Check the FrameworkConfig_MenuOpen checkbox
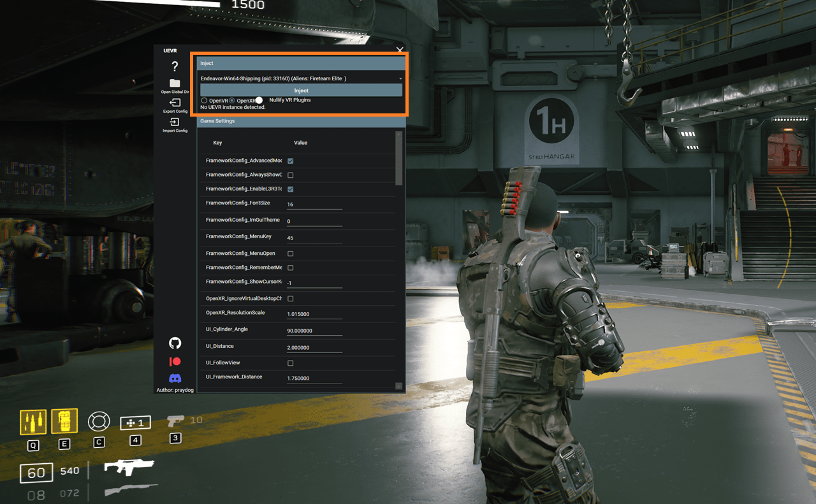 coord(291,254)
